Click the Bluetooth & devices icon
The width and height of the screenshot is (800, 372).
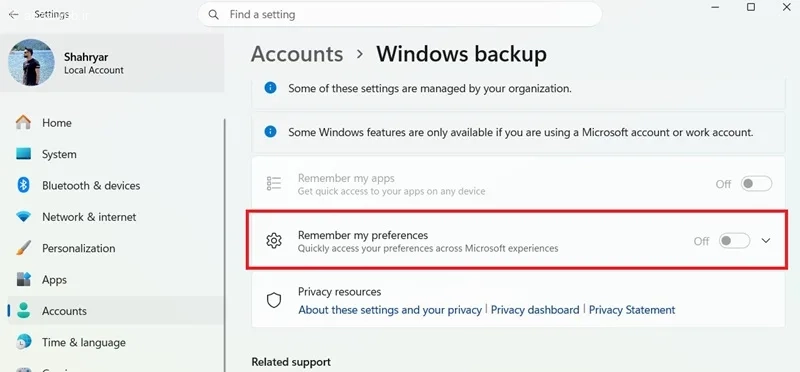pos(23,185)
